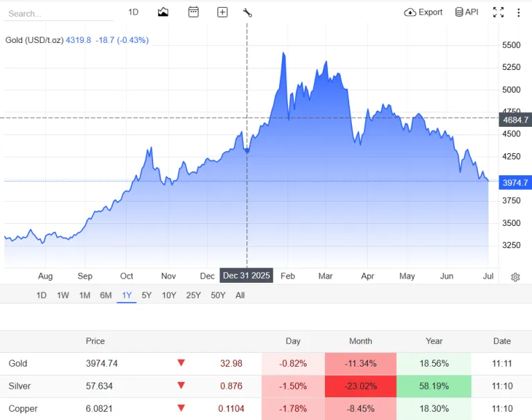The width and height of the screenshot is (532, 420).
Task: Click the Dec 31 2025 crosshair date label
Action: (x=247, y=275)
